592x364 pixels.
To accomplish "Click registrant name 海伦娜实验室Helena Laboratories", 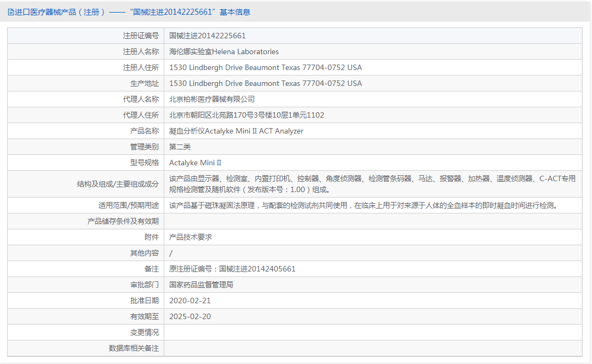I will coord(224,51).
